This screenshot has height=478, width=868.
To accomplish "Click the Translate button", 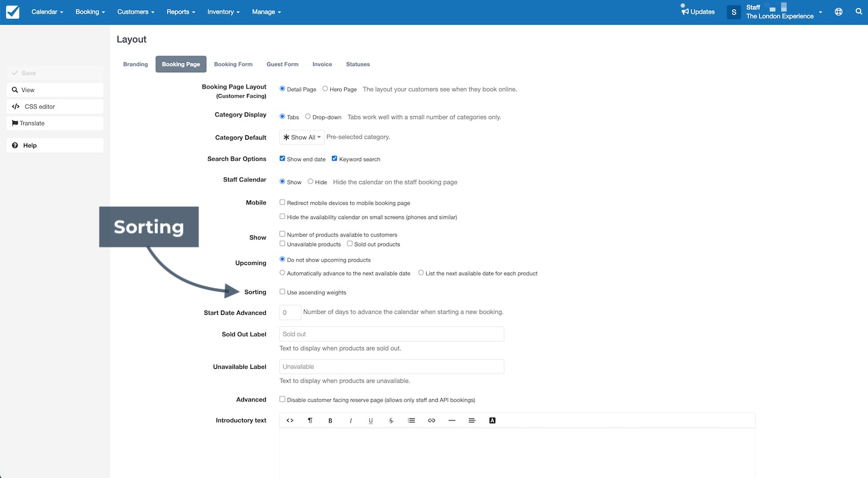I will [55, 123].
